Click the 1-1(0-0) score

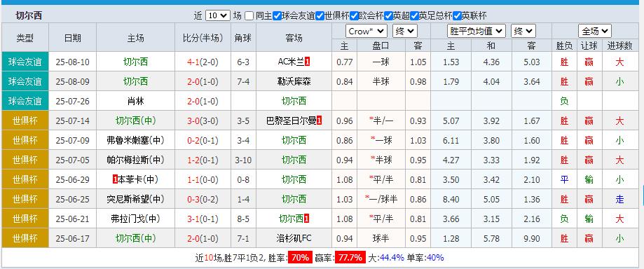click(203, 179)
